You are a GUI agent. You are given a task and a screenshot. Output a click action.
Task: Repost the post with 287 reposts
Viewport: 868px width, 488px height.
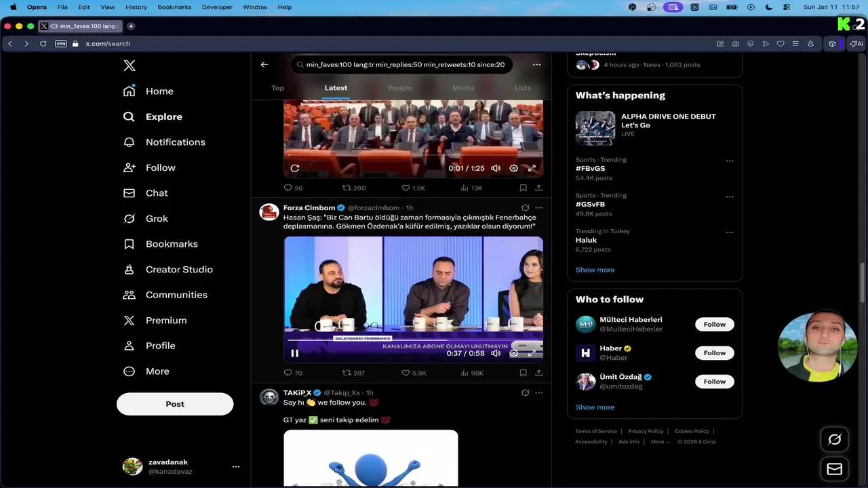353,373
